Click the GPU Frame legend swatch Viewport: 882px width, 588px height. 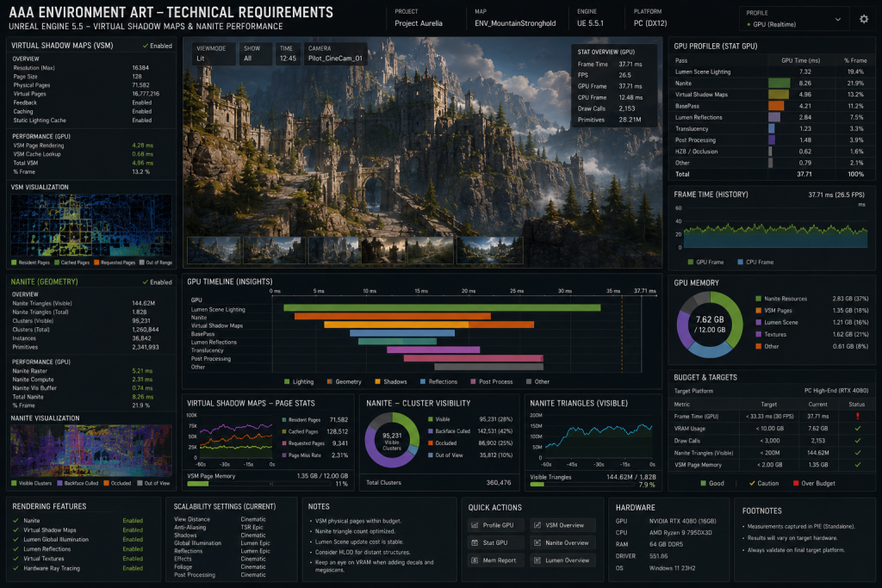[691, 262]
